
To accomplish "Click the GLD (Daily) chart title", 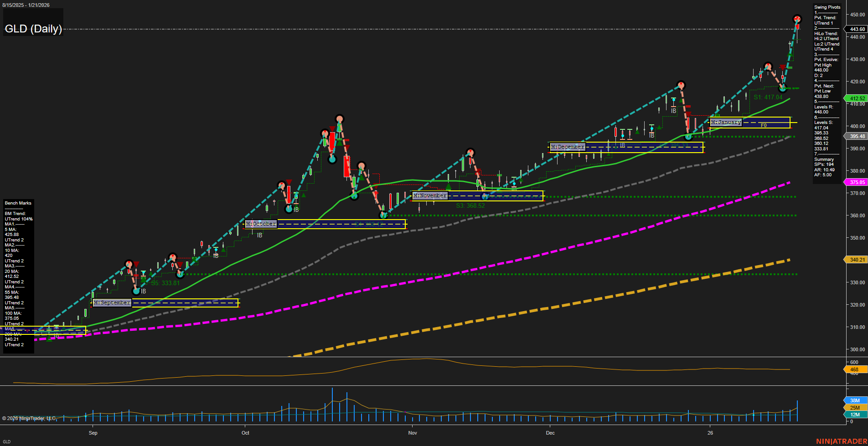I will click(33, 29).
